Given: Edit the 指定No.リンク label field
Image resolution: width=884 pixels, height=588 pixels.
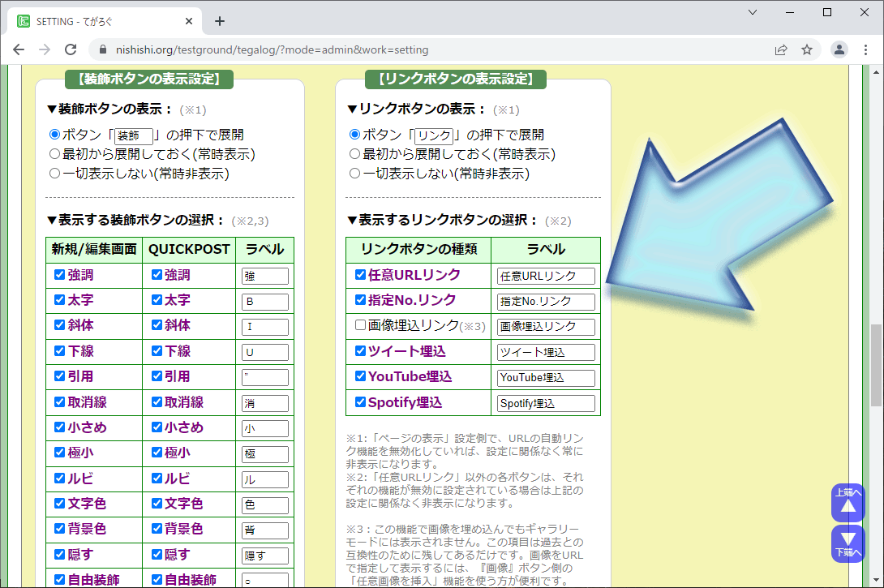Looking at the screenshot, I should point(546,302).
